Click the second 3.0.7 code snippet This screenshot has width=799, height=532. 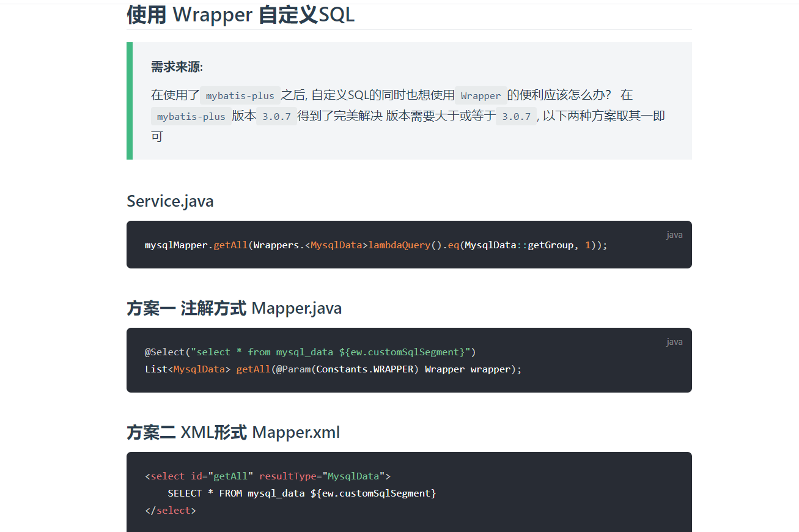click(x=516, y=116)
